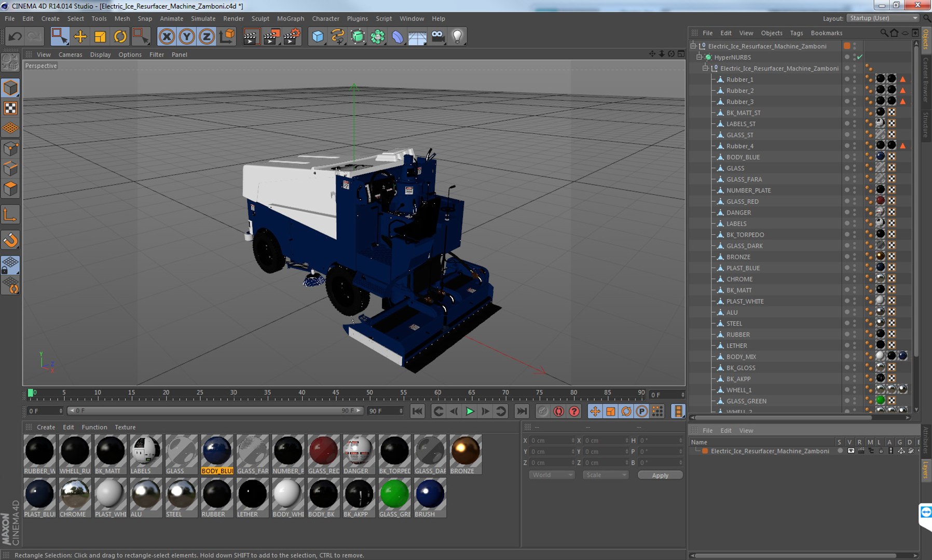The image size is (932, 560).
Task: Add a floor environment object
Action: click(417, 36)
